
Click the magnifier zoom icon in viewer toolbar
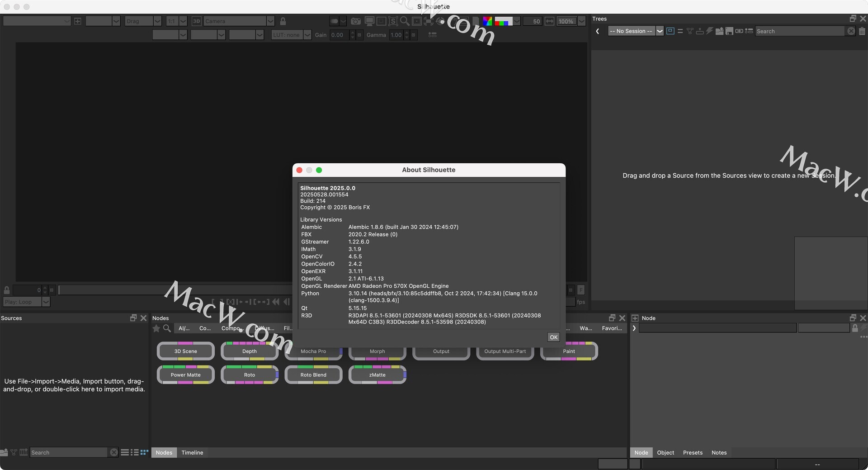click(x=405, y=21)
